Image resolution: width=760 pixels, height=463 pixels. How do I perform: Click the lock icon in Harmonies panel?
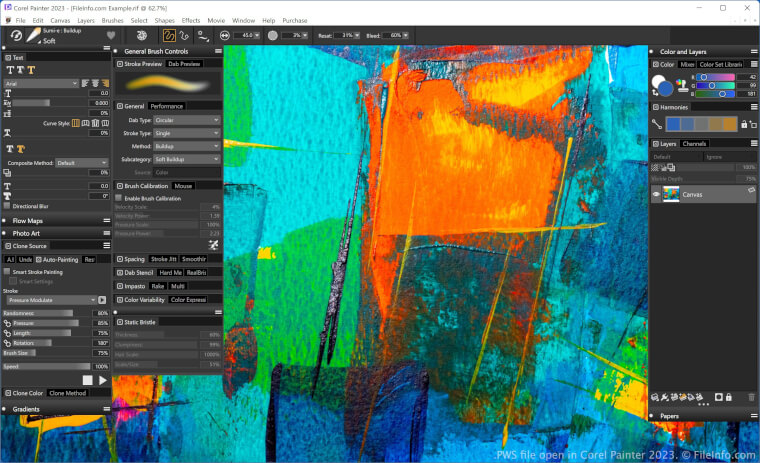(743, 124)
